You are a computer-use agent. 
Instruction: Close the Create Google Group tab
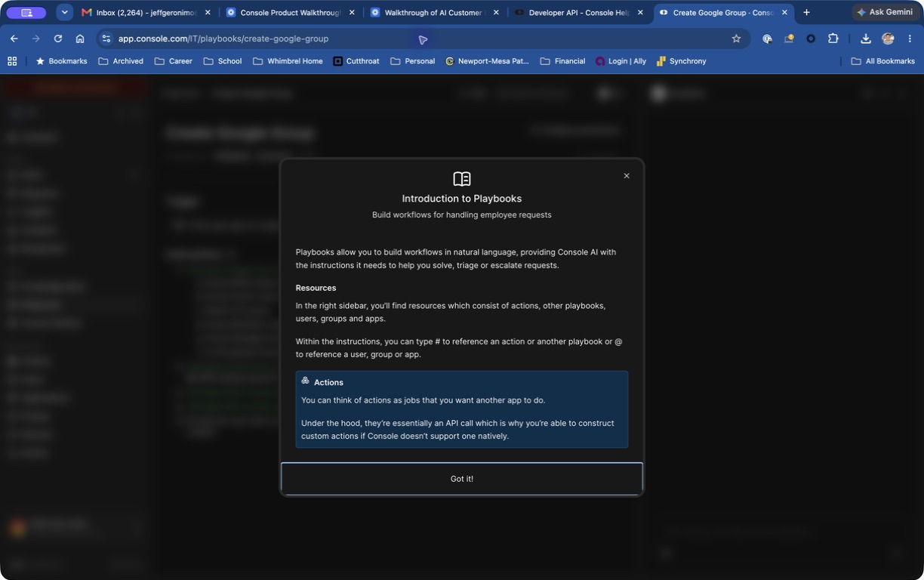[x=784, y=13]
